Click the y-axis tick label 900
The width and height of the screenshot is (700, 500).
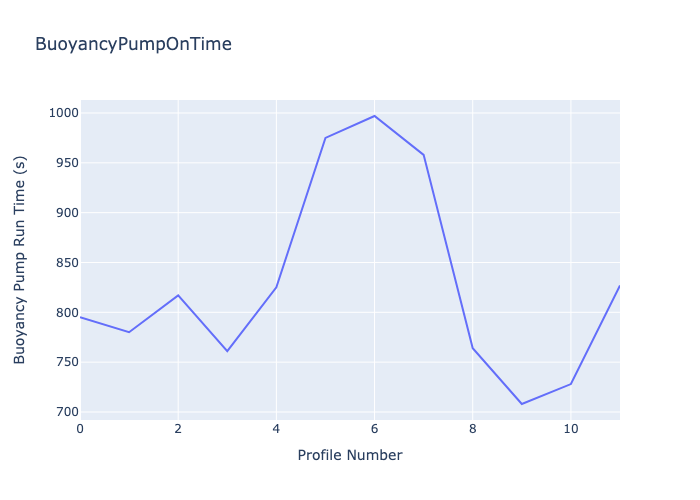click(64, 213)
